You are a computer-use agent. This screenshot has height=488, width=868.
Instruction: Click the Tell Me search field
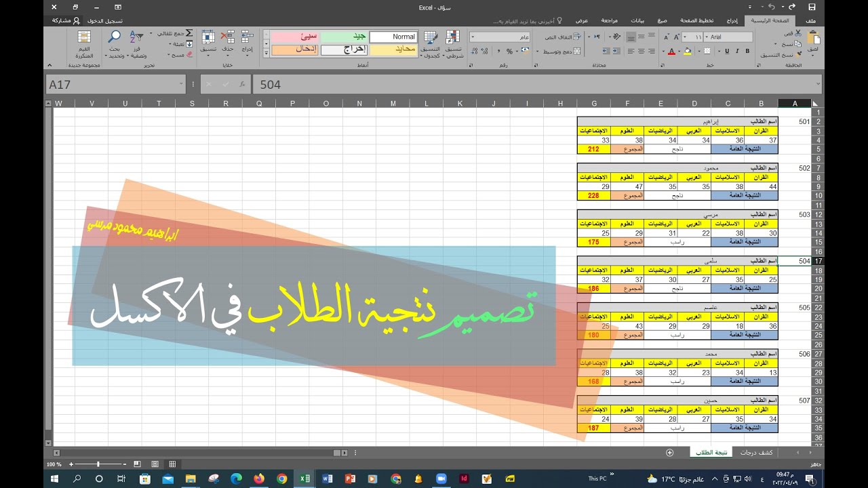tap(527, 21)
